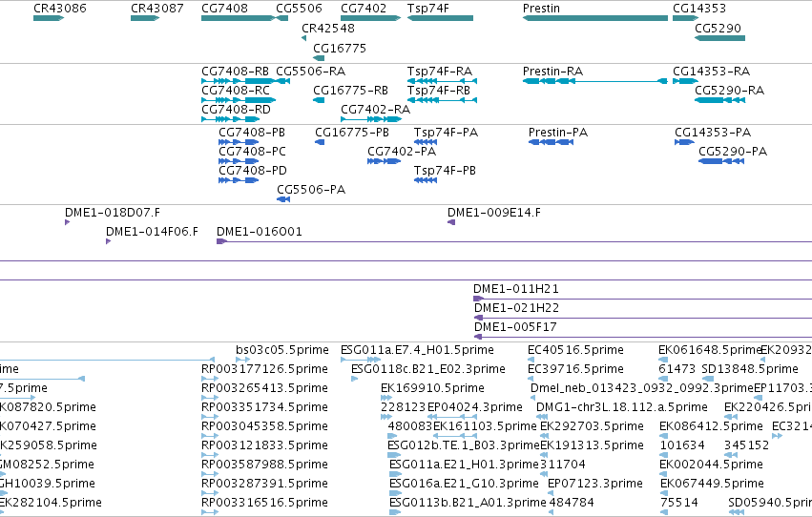The height and width of the screenshot is (517, 812).
Task: Select transcript Tsp74F-RA
Action: click(x=442, y=81)
